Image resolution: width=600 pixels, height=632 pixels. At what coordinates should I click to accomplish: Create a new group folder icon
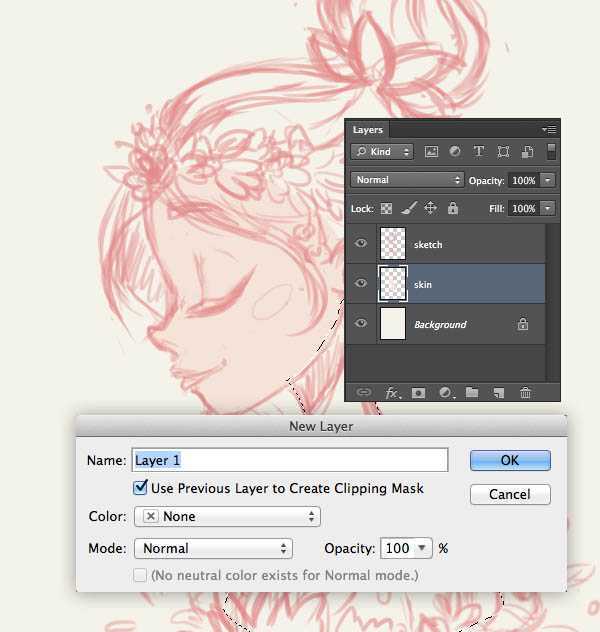[472, 392]
